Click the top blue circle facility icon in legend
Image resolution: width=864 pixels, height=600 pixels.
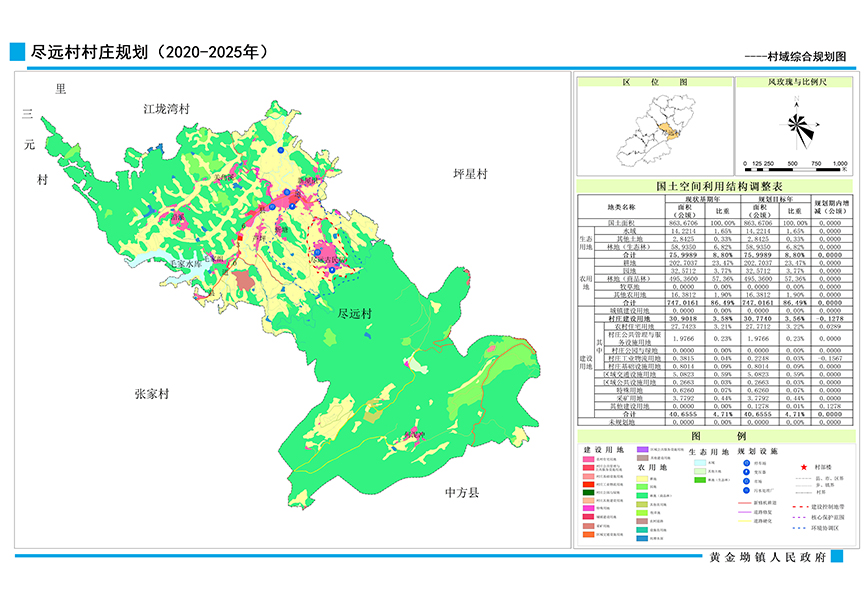click(745, 464)
